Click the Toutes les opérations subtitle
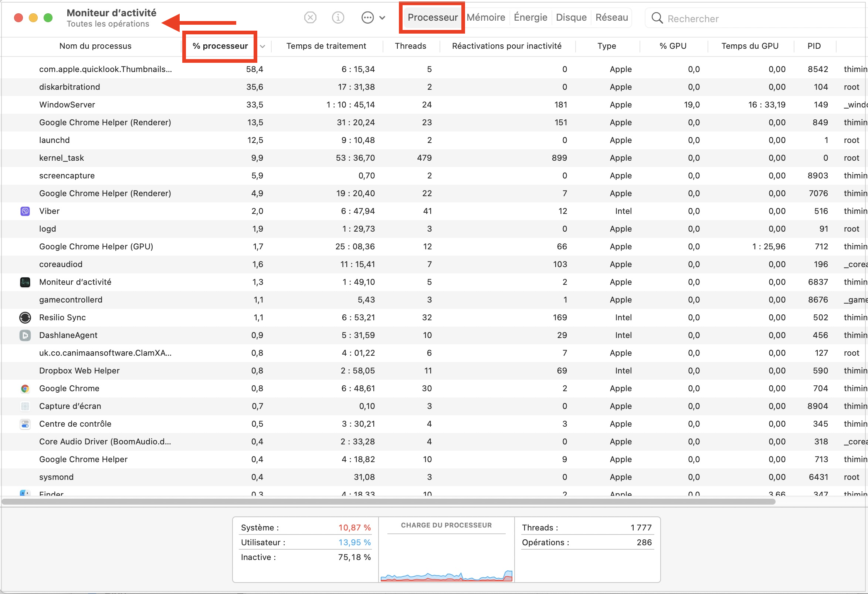Image resolution: width=868 pixels, height=594 pixels. pyautogui.click(x=108, y=24)
